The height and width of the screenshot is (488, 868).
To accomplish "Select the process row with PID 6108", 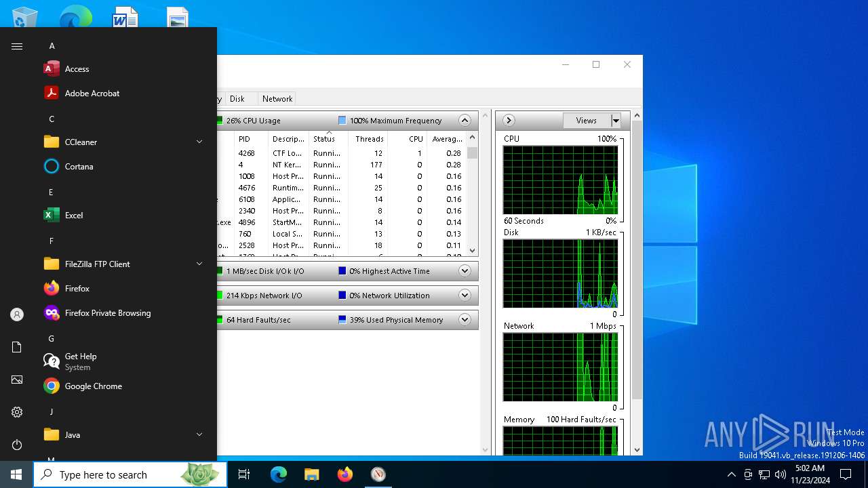I will pos(341,199).
